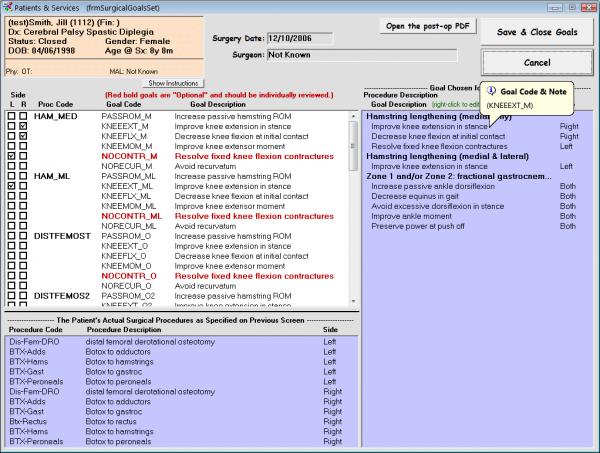Image resolution: width=600 pixels, height=453 pixels.
Task: Check the Right box for PASSROM_O2
Action: (x=23, y=295)
